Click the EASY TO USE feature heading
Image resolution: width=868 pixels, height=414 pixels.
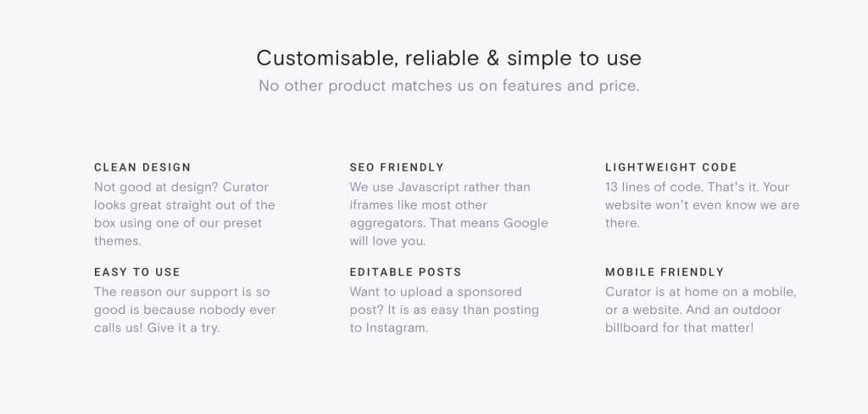[137, 272]
